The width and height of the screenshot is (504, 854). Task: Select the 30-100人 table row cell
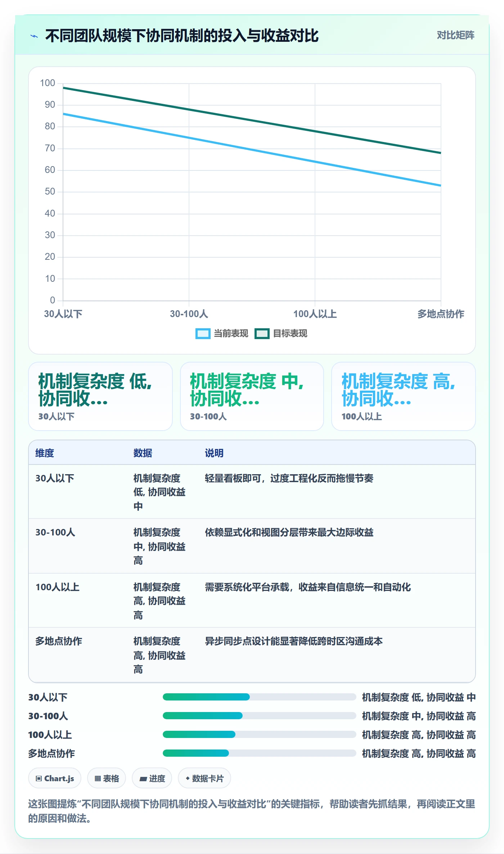tap(55, 532)
